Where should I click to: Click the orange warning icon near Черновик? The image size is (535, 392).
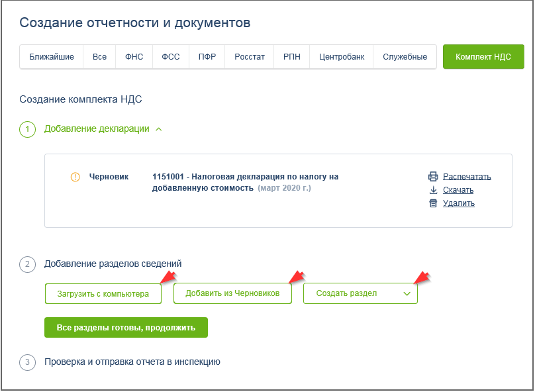[75, 177]
